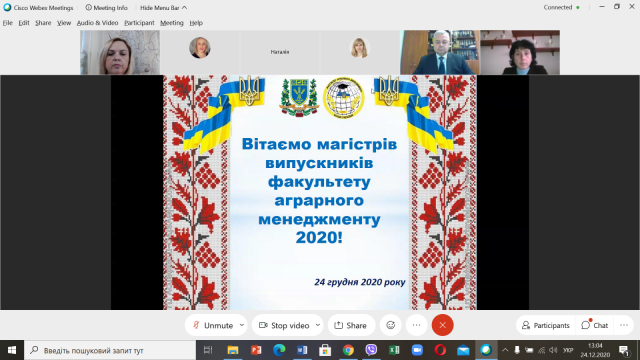Open the Participants panel
This screenshot has height=360, width=640.
click(545, 325)
